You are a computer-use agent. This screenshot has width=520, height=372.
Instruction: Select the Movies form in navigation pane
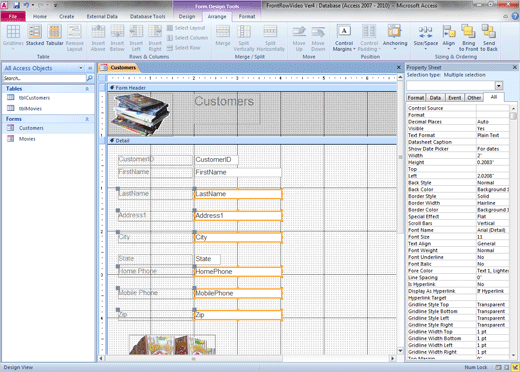click(x=27, y=139)
